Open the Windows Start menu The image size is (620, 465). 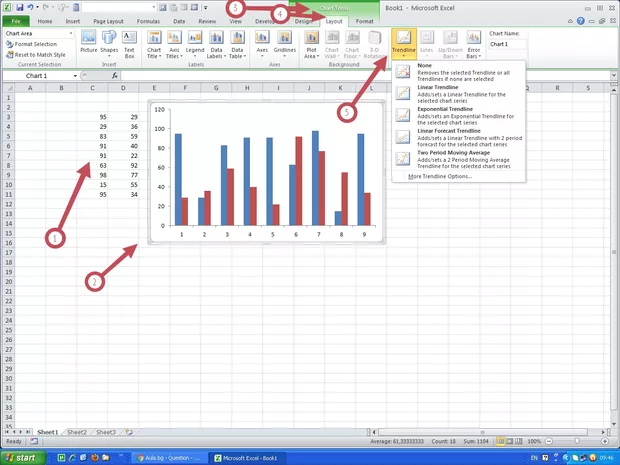pos(25,457)
